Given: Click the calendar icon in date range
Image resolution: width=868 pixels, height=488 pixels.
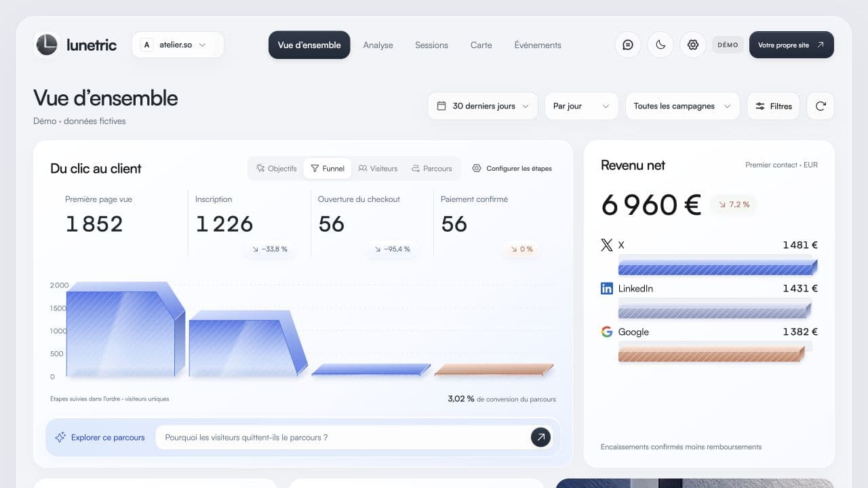Looking at the screenshot, I should coord(441,106).
